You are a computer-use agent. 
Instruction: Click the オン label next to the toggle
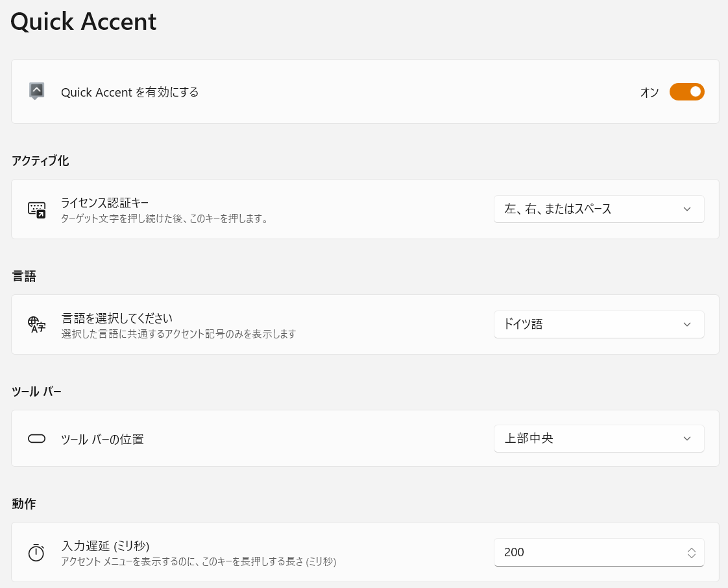(649, 93)
